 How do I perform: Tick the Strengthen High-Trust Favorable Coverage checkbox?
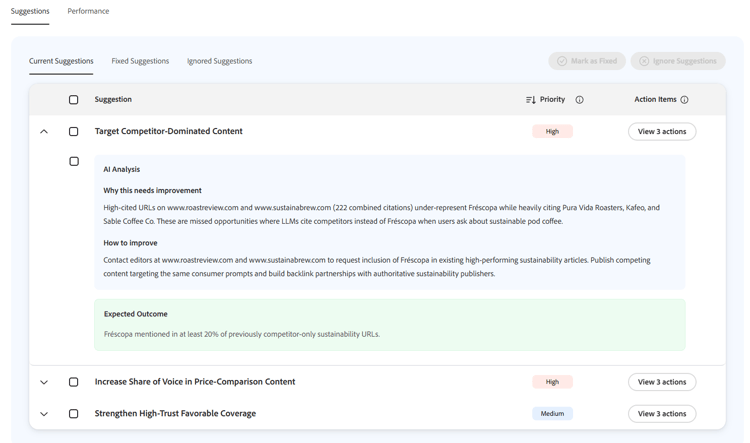click(x=73, y=414)
